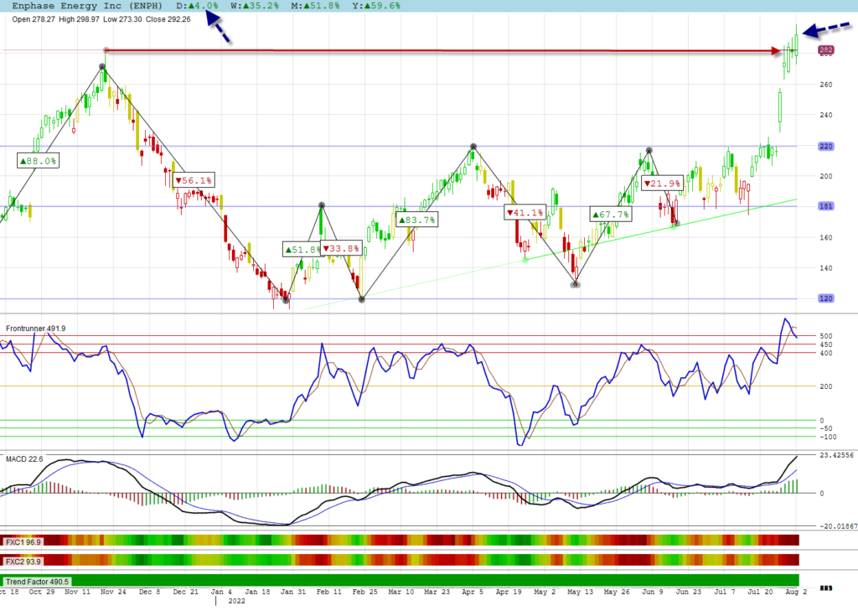This screenshot has height=616, width=858.
Task: Select the weekly change W:▲35.2% value
Action: pyautogui.click(x=255, y=6)
